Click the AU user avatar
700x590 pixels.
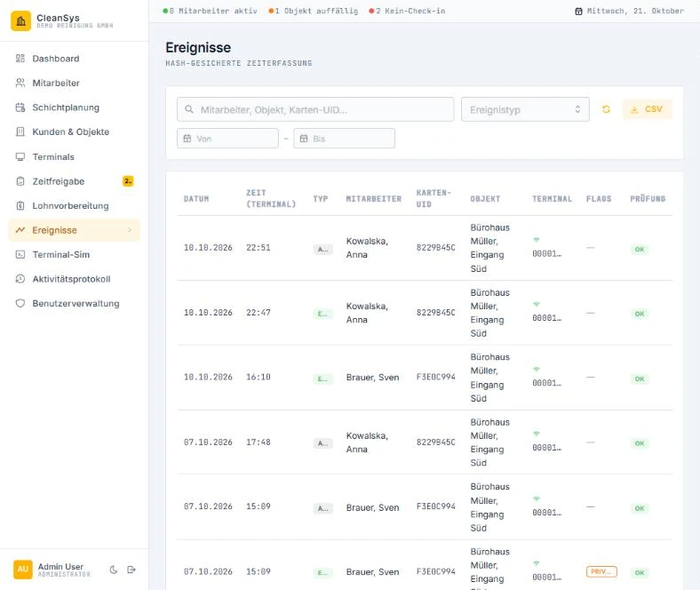23,570
